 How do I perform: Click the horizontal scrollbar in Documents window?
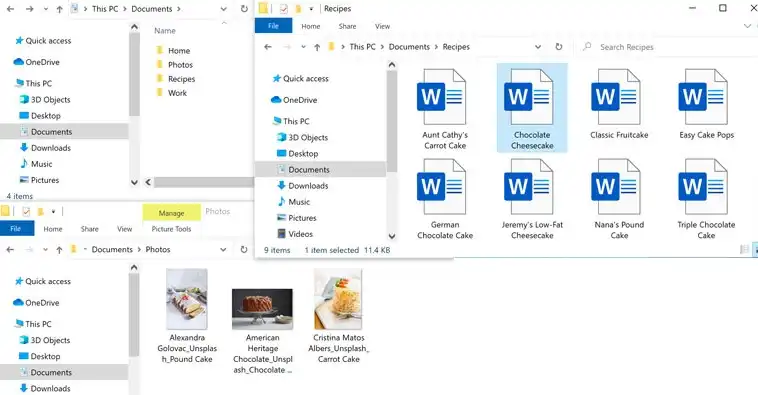204,182
